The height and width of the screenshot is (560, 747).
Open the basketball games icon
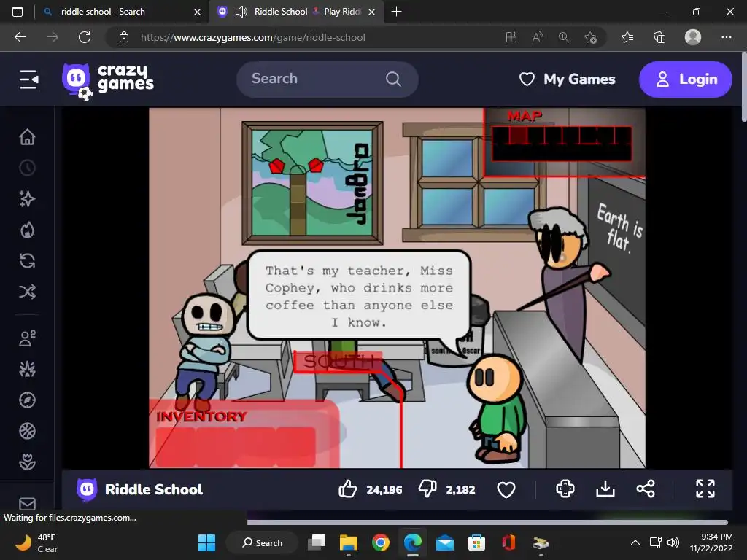click(x=27, y=431)
